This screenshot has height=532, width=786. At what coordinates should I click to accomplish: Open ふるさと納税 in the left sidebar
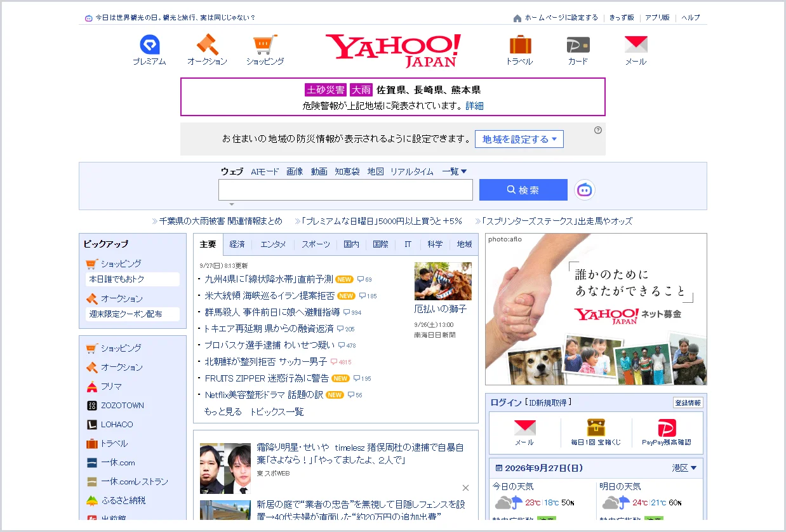click(x=116, y=500)
